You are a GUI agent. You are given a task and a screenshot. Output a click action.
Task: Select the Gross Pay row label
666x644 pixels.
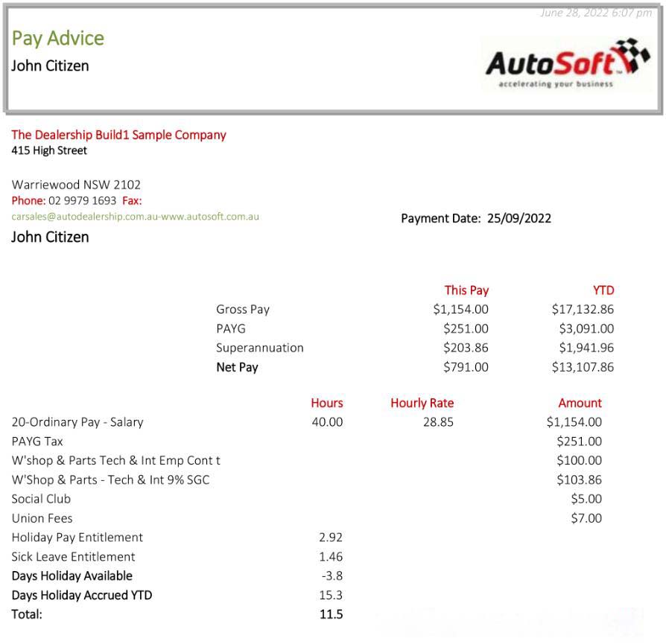(243, 310)
